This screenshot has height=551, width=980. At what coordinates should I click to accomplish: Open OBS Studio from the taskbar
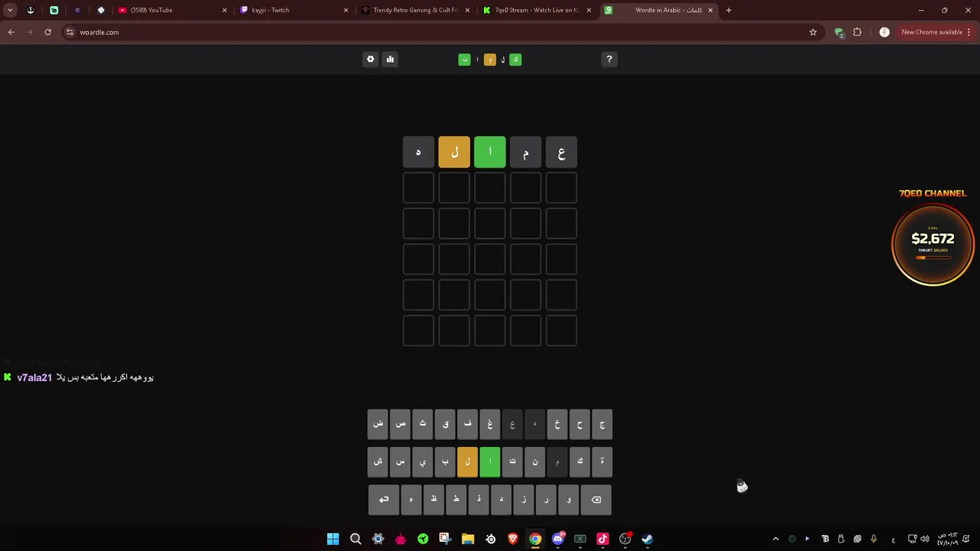point(626,539)
